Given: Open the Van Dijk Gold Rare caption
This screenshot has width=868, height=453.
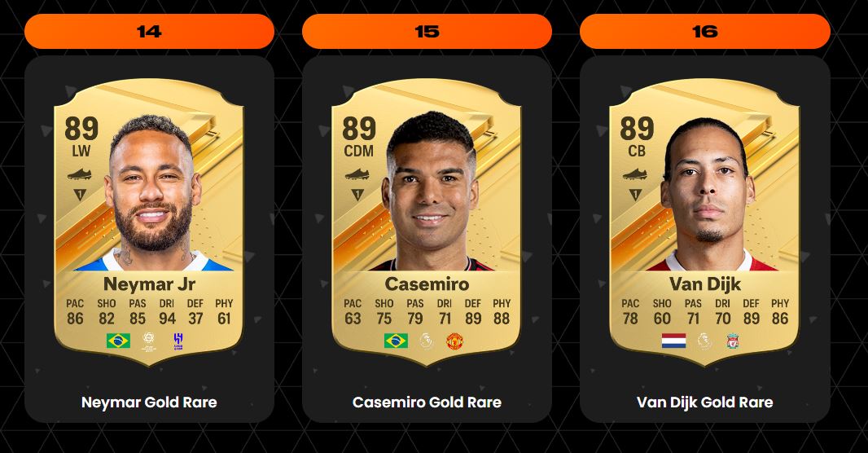Looking at the screenshot, I should (x=704, y=402).
